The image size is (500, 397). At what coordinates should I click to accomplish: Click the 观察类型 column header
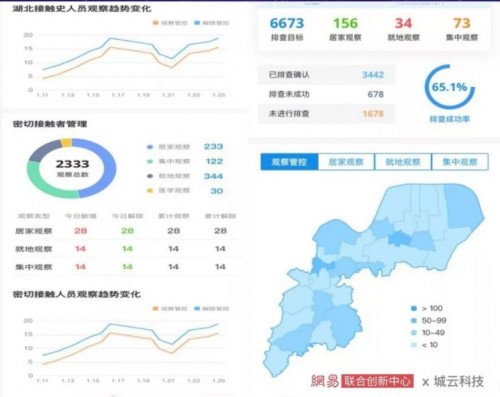(x=34, y=216)
